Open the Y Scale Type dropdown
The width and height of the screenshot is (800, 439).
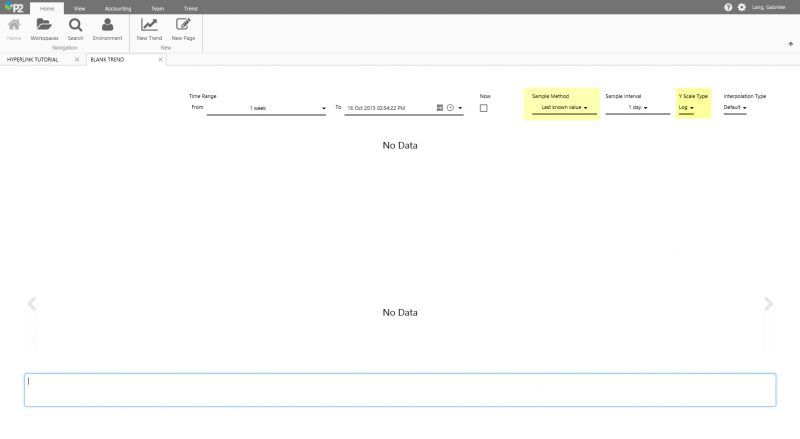click(686, 107)
